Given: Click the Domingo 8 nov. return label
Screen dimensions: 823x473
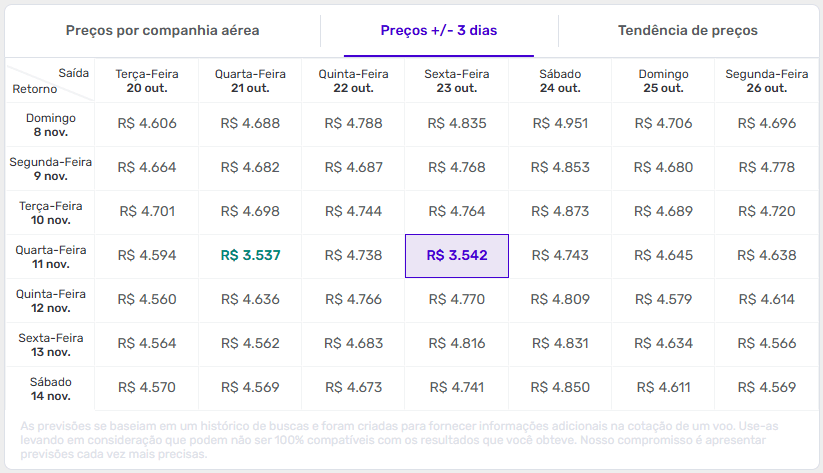Looking at the screenshot, I should tap(50, 124).
